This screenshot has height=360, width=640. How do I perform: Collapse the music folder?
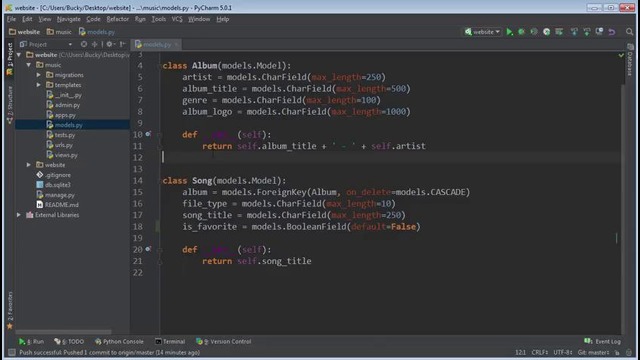click(29, 65)
